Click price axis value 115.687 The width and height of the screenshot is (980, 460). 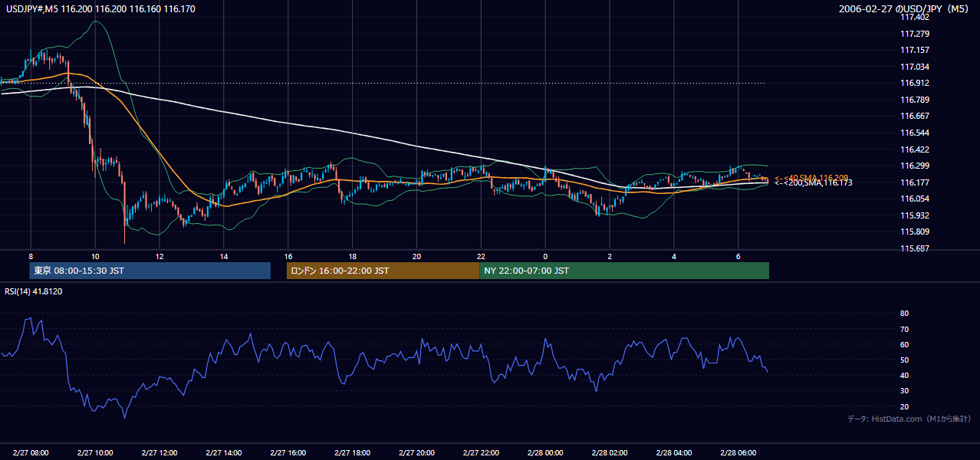click(915, 248)
